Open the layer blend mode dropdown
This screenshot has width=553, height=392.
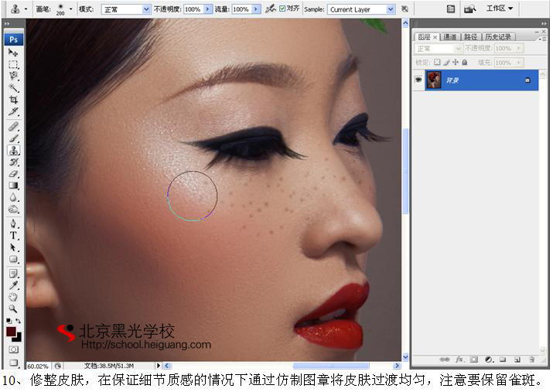coord(439,48)
